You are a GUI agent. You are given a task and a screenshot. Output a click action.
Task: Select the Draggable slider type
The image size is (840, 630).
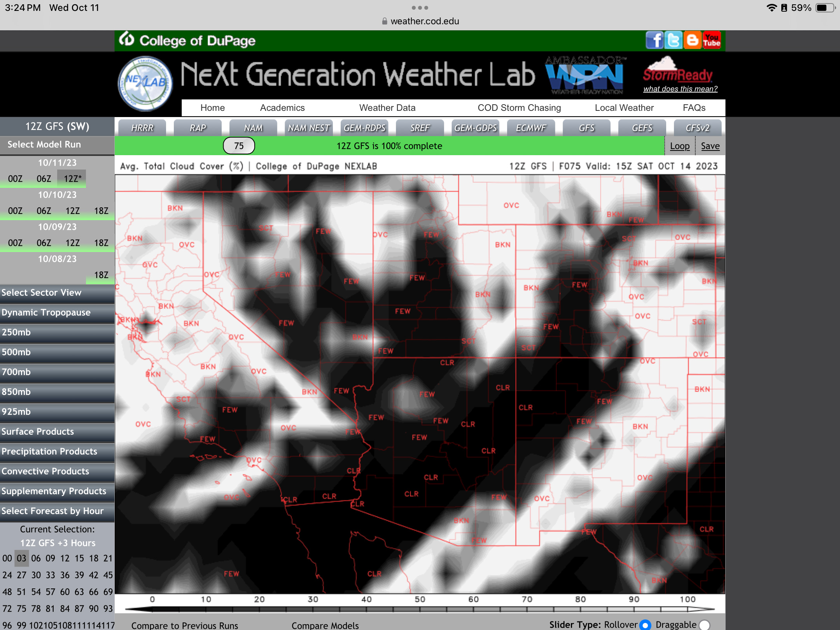(x=704, y=625)
